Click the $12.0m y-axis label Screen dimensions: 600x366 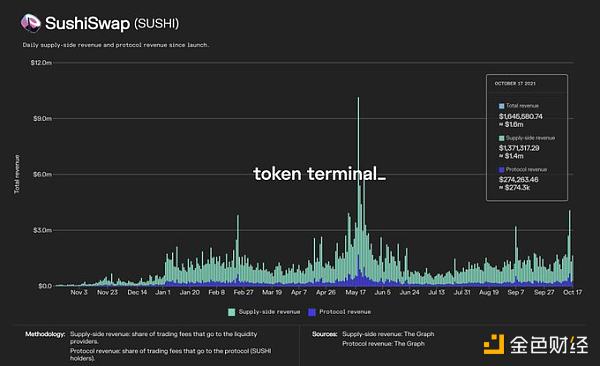(x=41, y=62)
